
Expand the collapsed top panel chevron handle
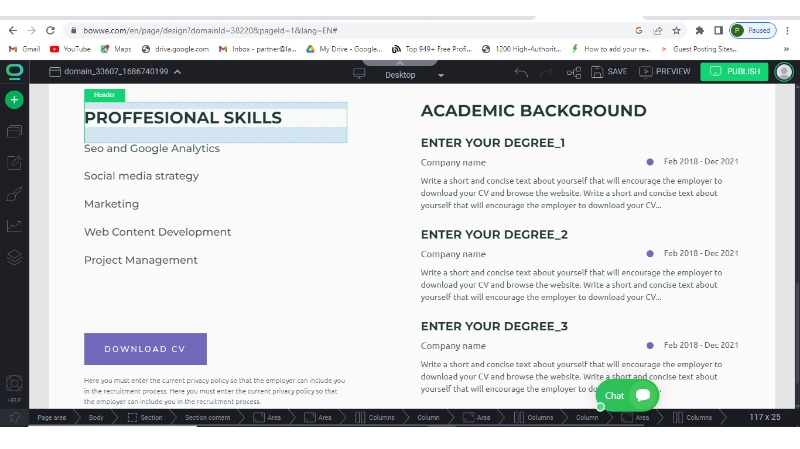click(x=400, y=62)
